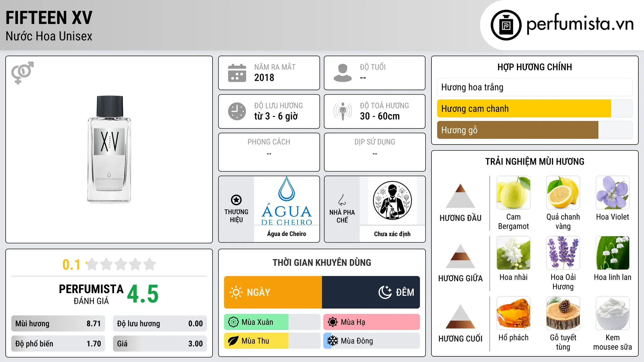Select the Đêm nighttime section

371,292
